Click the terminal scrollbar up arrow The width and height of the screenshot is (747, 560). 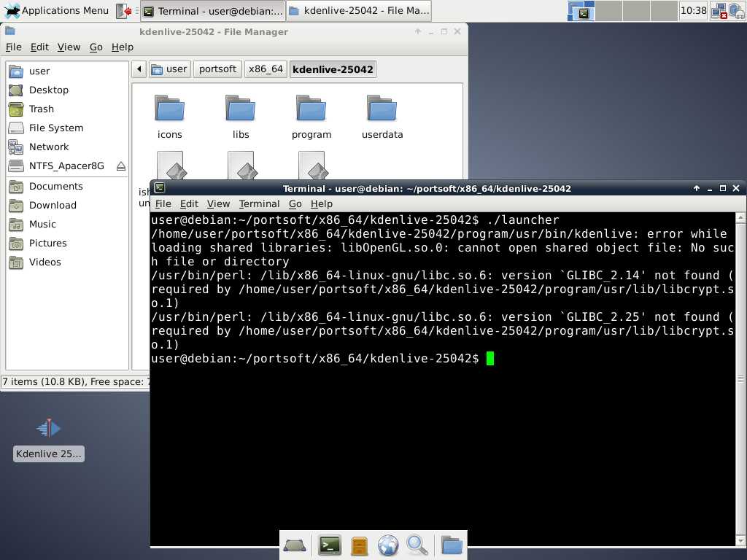740,218
